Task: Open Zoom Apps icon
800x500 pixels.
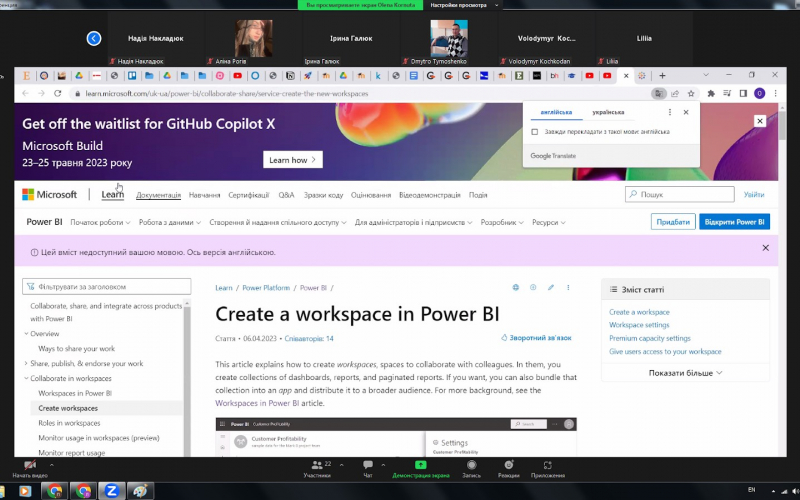Action: click(547, 465)
